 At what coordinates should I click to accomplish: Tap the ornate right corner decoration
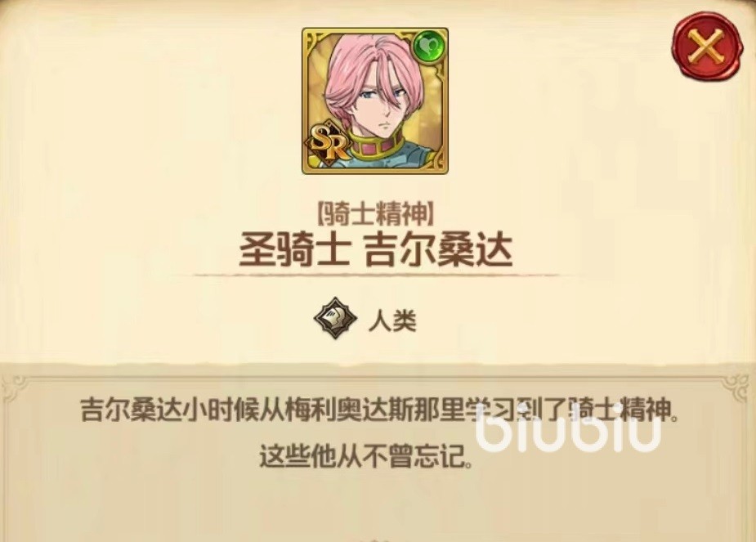coord(736,387)
